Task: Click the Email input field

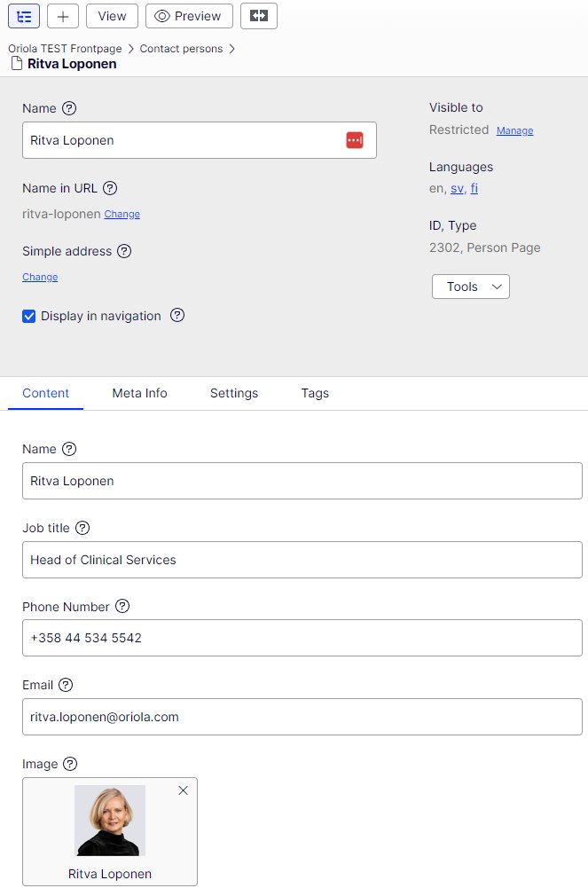Action: click(302, 717)
